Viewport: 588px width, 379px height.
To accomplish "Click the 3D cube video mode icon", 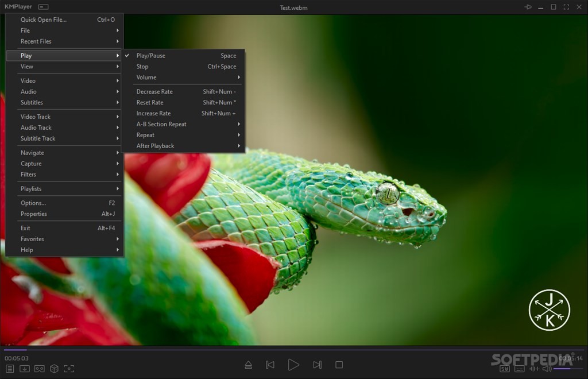I will pos(54,369).
